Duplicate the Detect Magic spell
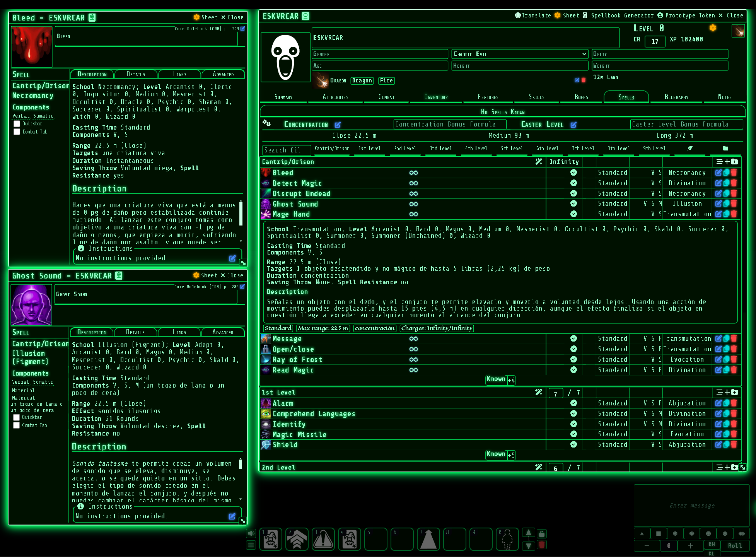Viewport: 756px width, 557px height. pos(726,183)
